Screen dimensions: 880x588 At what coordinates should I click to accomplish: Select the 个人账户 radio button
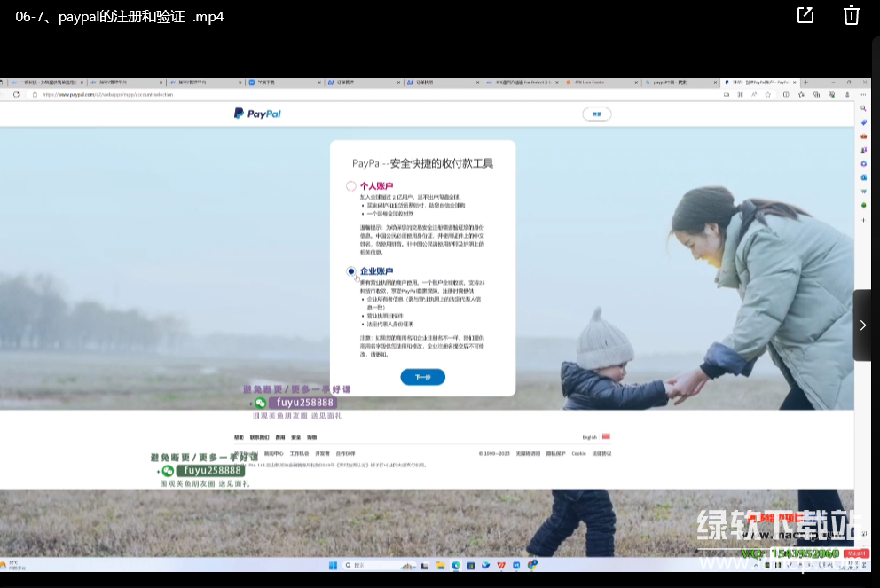point(351,186)
